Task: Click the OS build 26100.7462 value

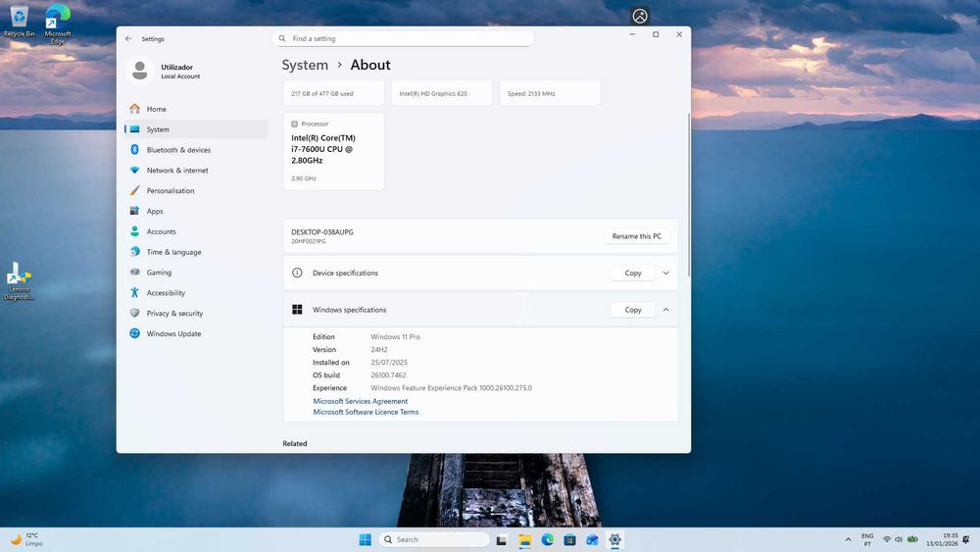Action: click(388, 376)
